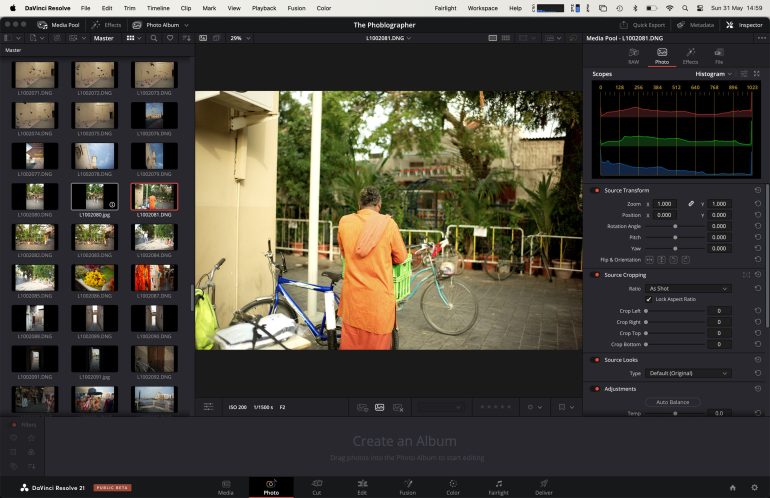Open the Source Looks Type dropdown
This screenshot has width=770, height=498.
coord(688,373)
